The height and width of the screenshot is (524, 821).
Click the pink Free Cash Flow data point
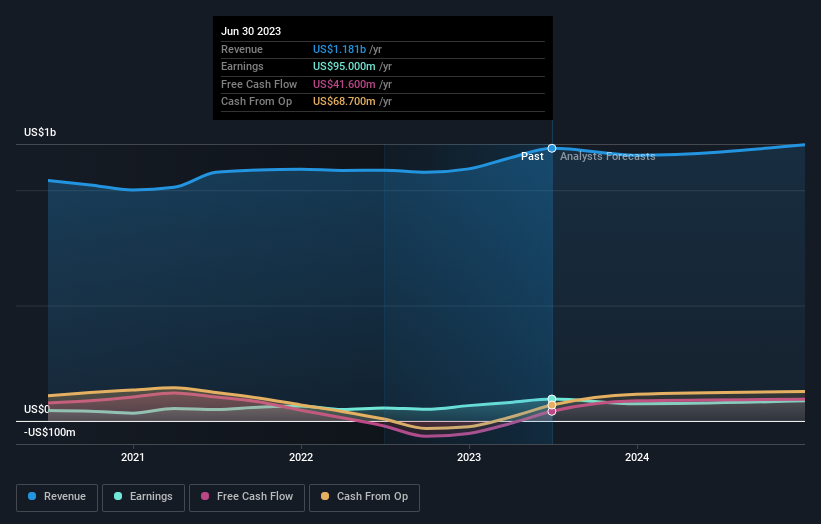pyautogui.click(x=552, y=411)
